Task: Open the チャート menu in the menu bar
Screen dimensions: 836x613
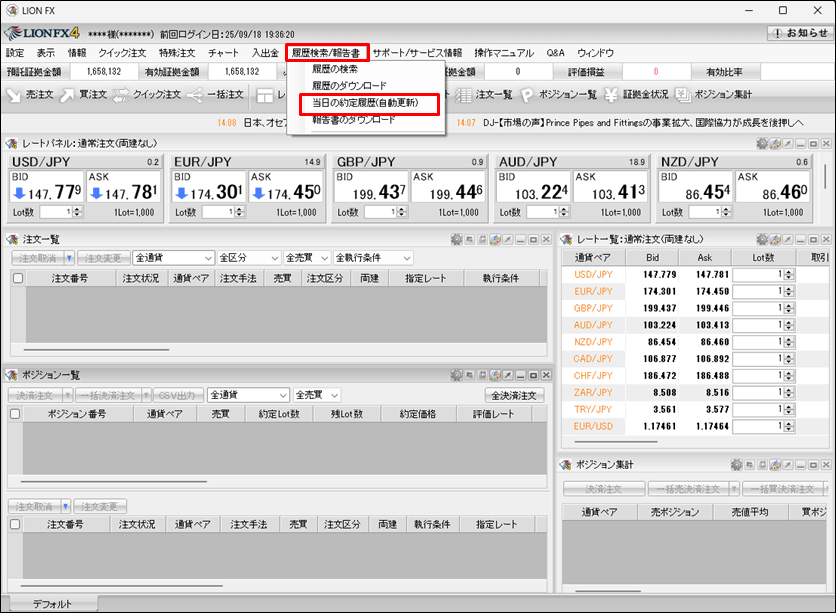Action: pos(223,53)
